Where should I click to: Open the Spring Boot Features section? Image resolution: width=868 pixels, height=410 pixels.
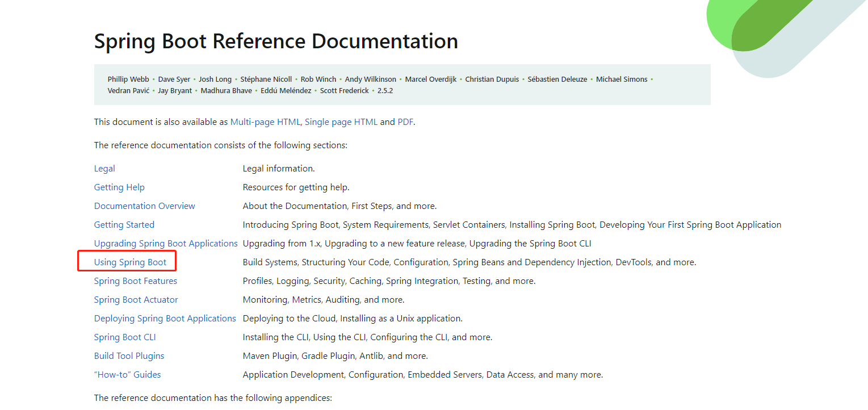coord(135,281)
